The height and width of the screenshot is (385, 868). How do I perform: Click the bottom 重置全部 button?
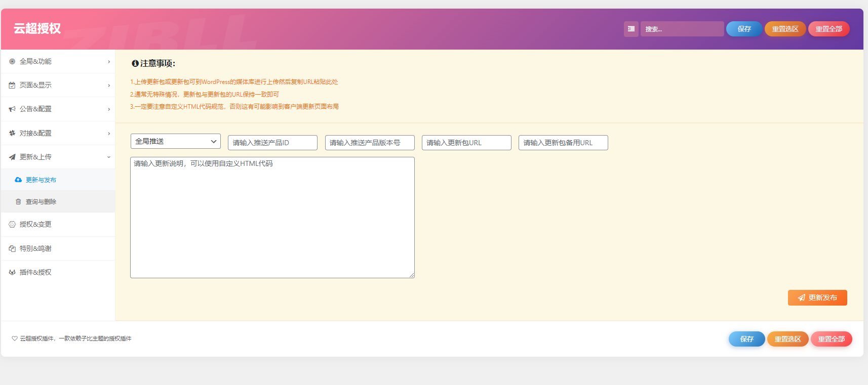click(831, 339)
